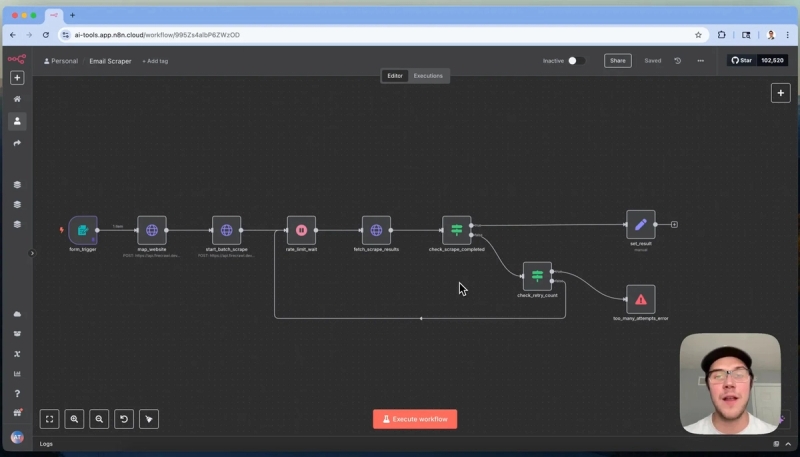The image size is (800, 457).
Task: Click the zoom in magnifier button
Action: 74,419
